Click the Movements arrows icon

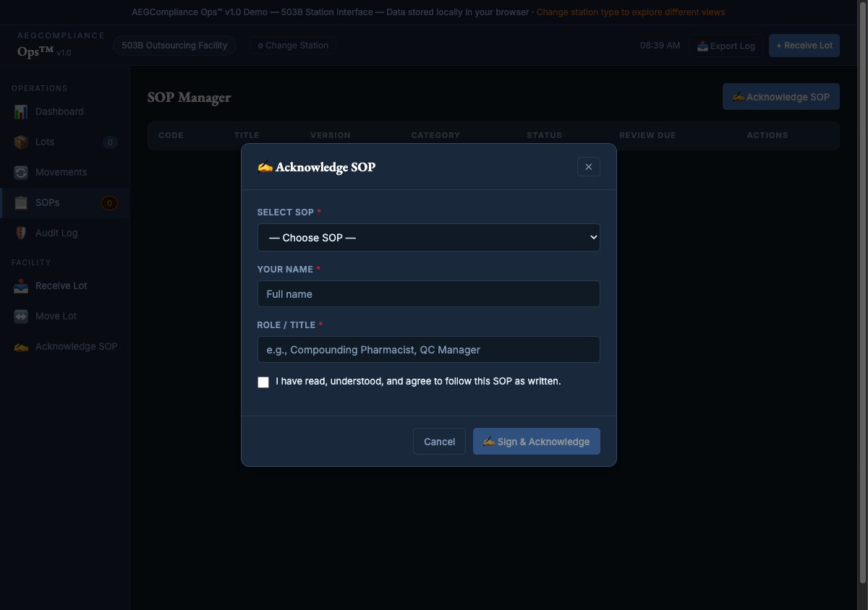tap(21, 173)
